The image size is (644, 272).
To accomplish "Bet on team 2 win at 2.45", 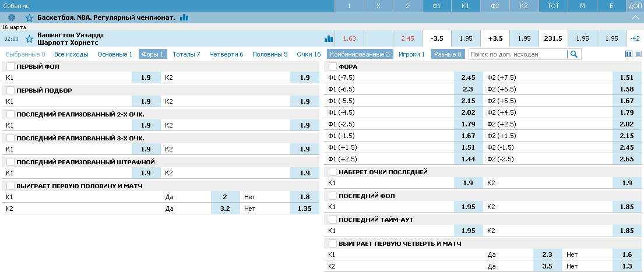I will [407, 38].
